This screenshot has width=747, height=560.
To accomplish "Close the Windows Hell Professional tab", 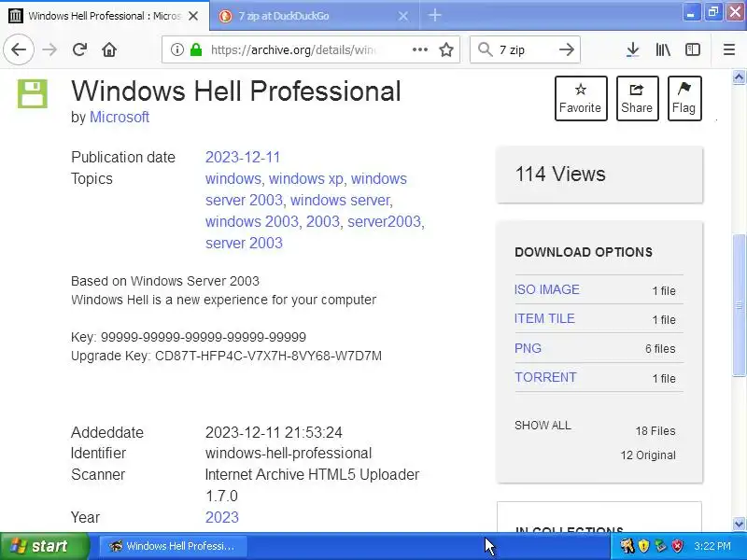I will click(x=193, y=16).
